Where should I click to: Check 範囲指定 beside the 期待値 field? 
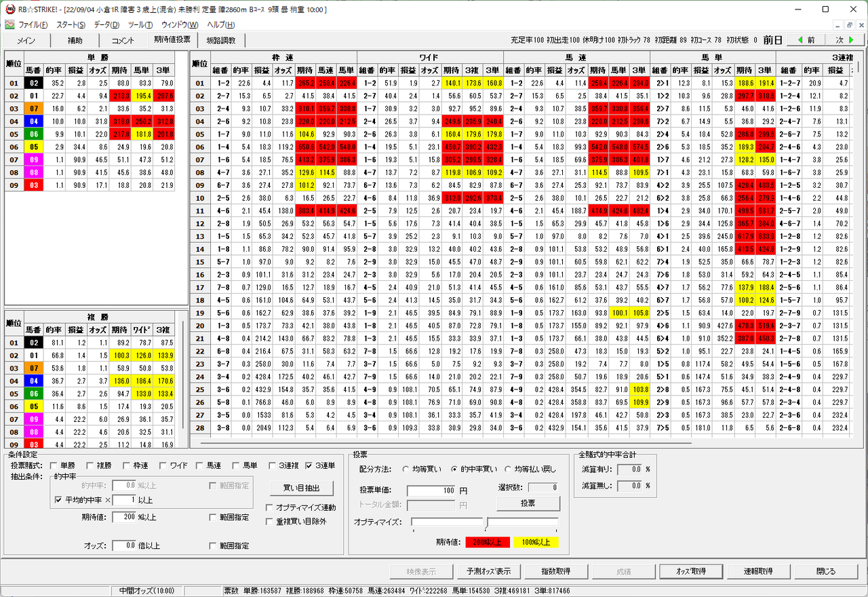[213, 517]
